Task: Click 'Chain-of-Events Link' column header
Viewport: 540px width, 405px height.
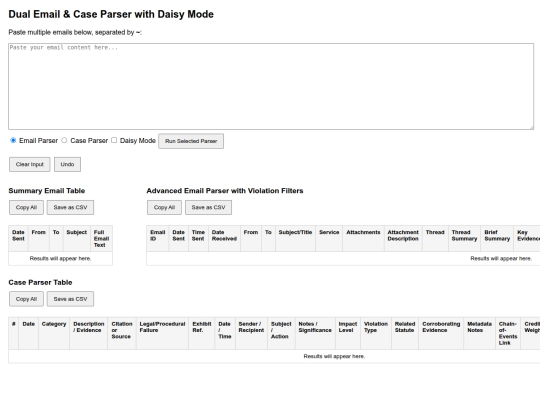Action: (x=508, y=333)
